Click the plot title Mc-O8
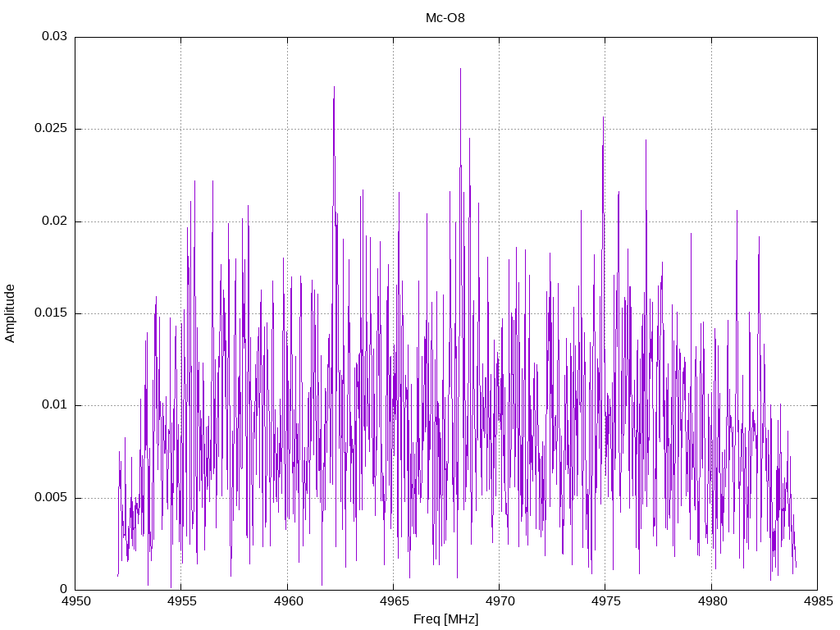Image resolution: width=840 pixels, height=630 pixels. (445, 18)
